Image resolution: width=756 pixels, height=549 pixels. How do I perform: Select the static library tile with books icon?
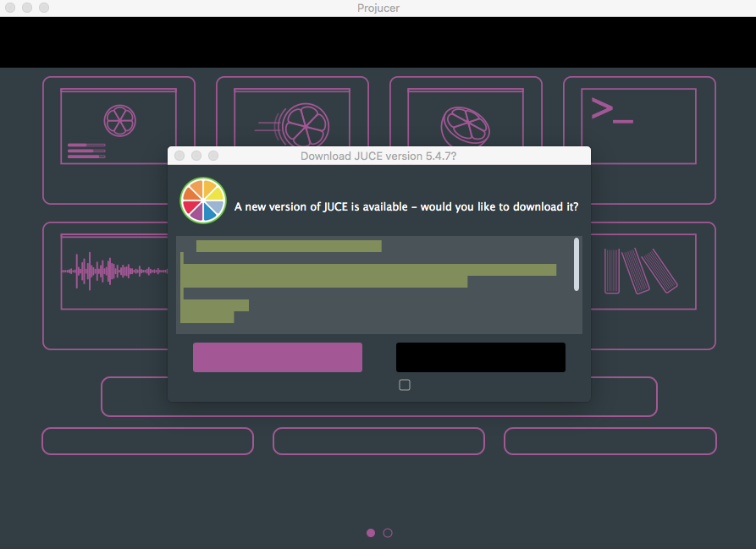click(x=653, y=286)
